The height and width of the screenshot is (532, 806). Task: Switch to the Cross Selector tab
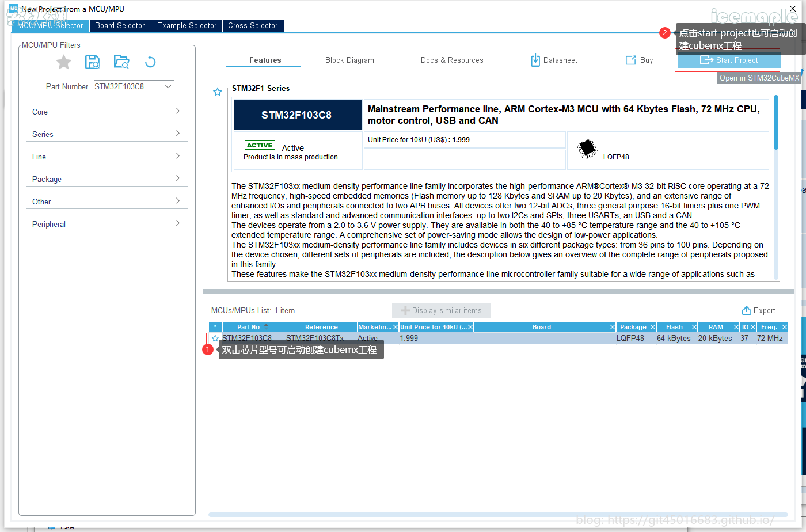pyautogui.click(x=253, y=26)
